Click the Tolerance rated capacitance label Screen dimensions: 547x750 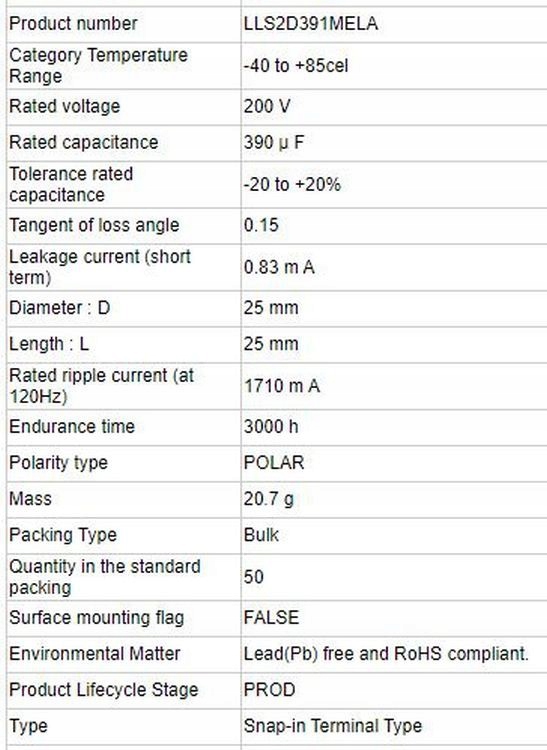point(71,184)
